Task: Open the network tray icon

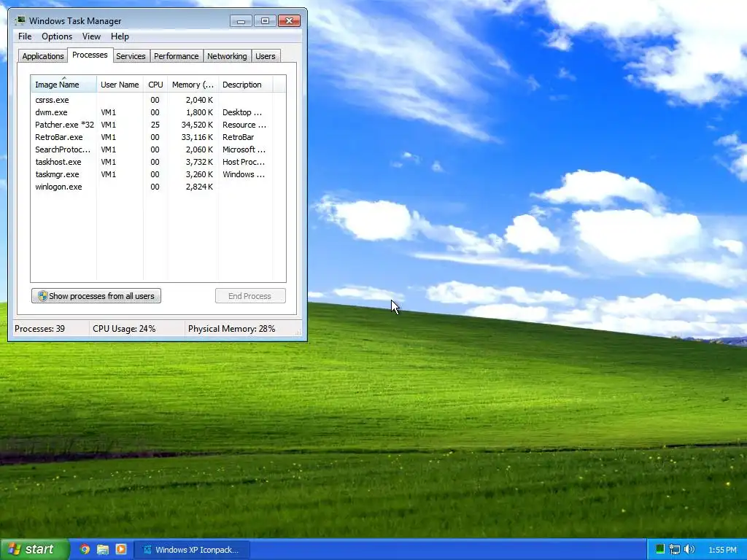Action: point(674,549)
